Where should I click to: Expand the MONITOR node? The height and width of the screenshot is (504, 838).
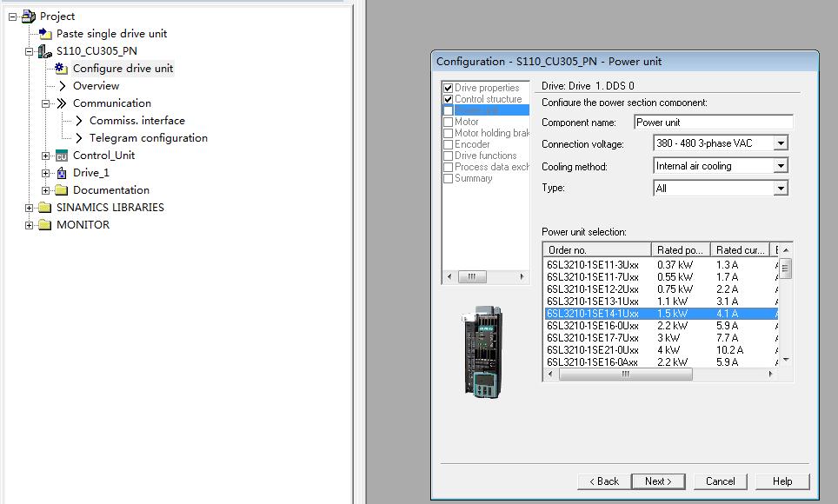(x=29, y=226)
